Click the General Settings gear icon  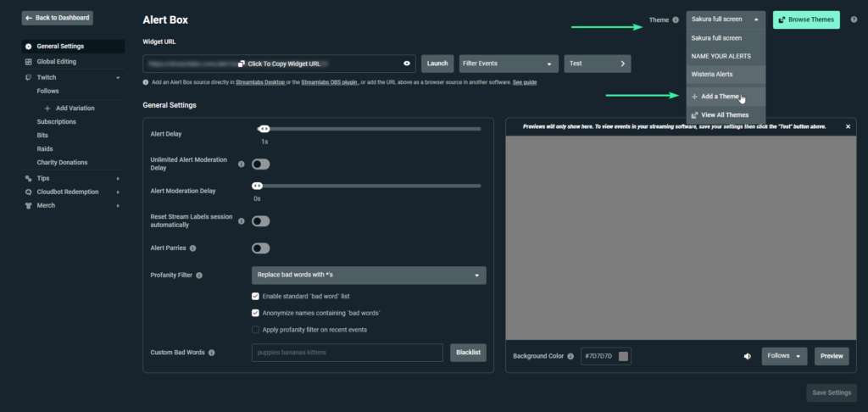click(x=29, y=47)
